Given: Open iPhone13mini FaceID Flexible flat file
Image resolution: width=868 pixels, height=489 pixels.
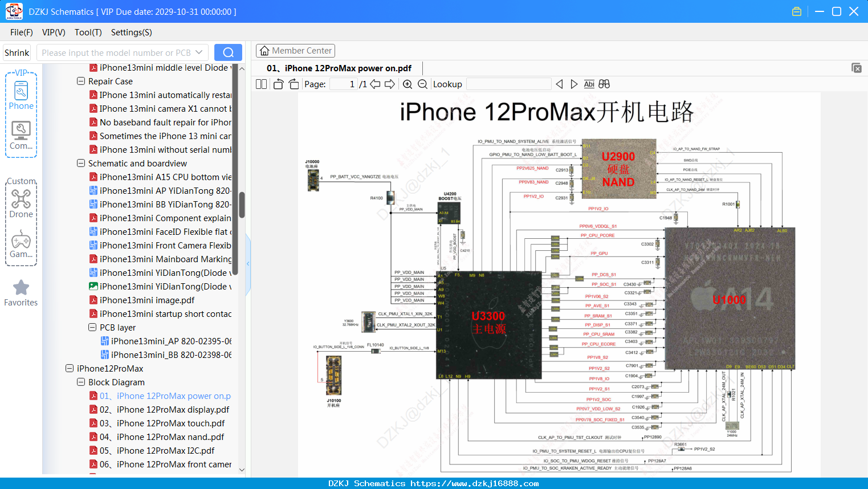Looking at the screenshot, I should point(165,231).
